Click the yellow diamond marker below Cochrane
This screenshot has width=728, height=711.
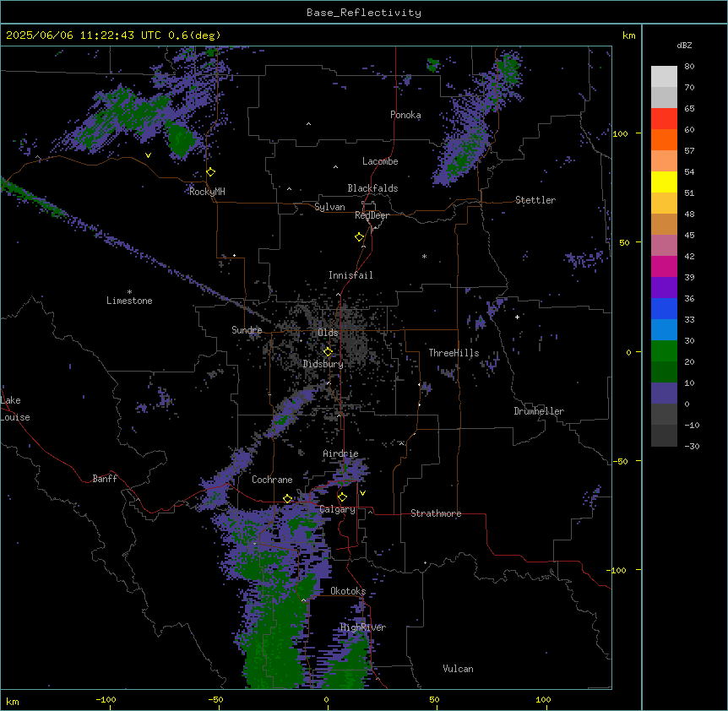click(x=288, y=498)
